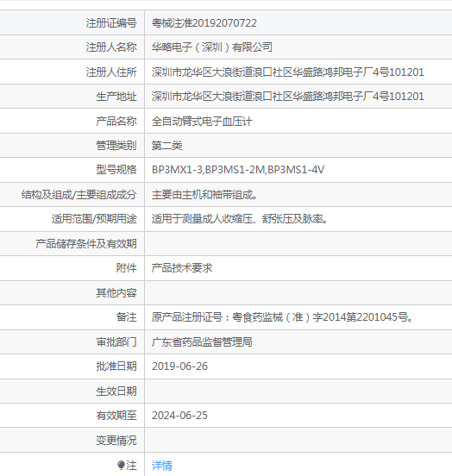The height and width of the screenshot is (476, 452).
Task: Click the 生产地址 address value
Action: pos(287,97)
